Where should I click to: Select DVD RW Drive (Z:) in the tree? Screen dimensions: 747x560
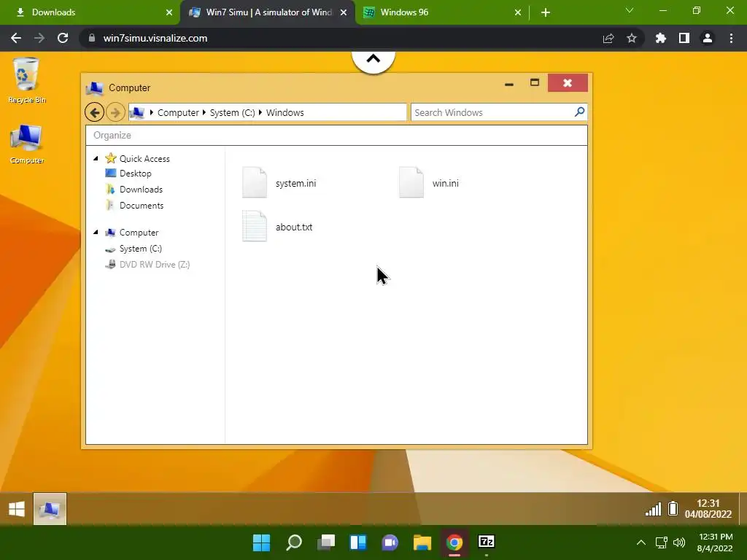click(x=155, y=264)
